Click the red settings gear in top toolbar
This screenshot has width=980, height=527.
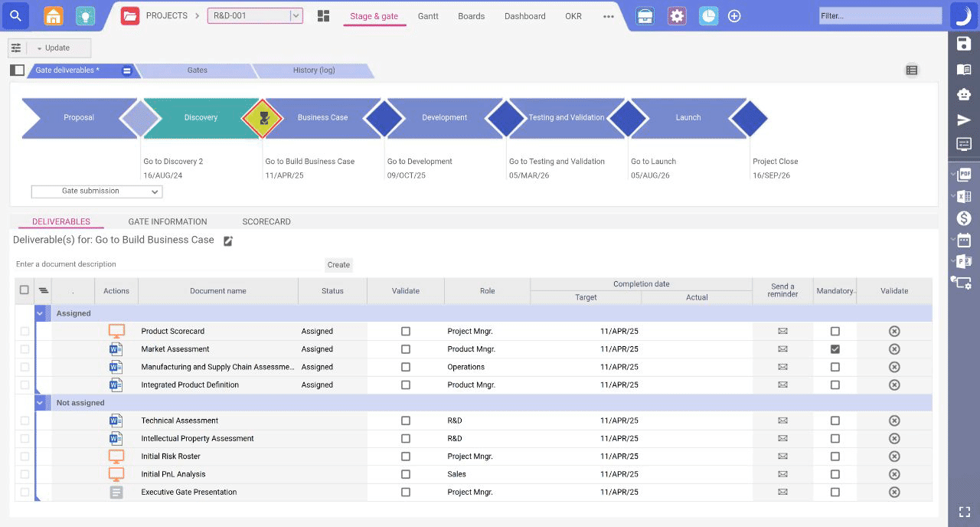point(676,15)
